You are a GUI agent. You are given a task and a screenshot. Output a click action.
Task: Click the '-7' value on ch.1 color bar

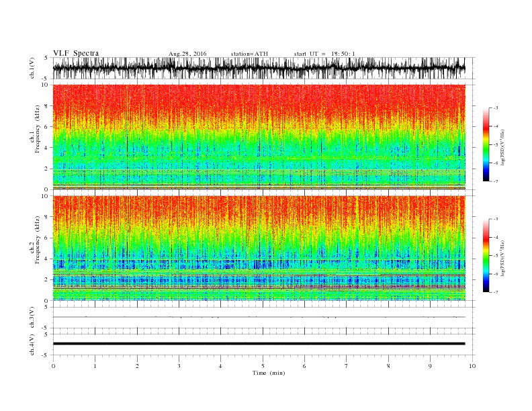pos(495,181)
